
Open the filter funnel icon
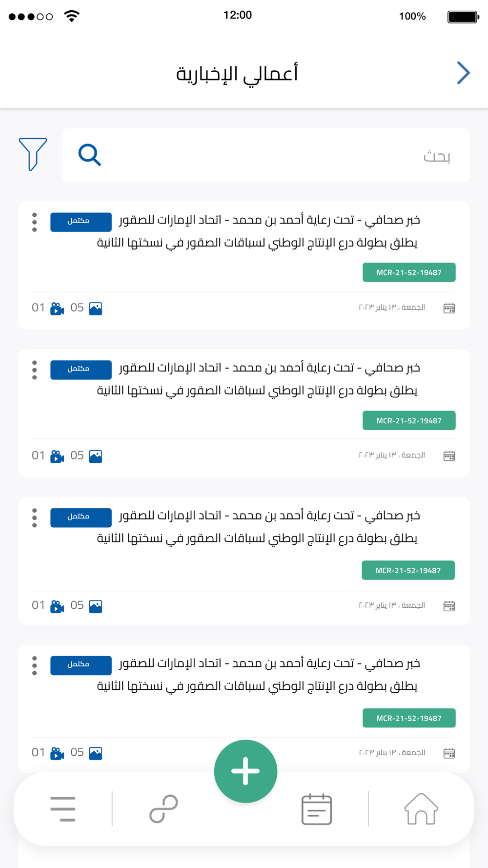33,154
